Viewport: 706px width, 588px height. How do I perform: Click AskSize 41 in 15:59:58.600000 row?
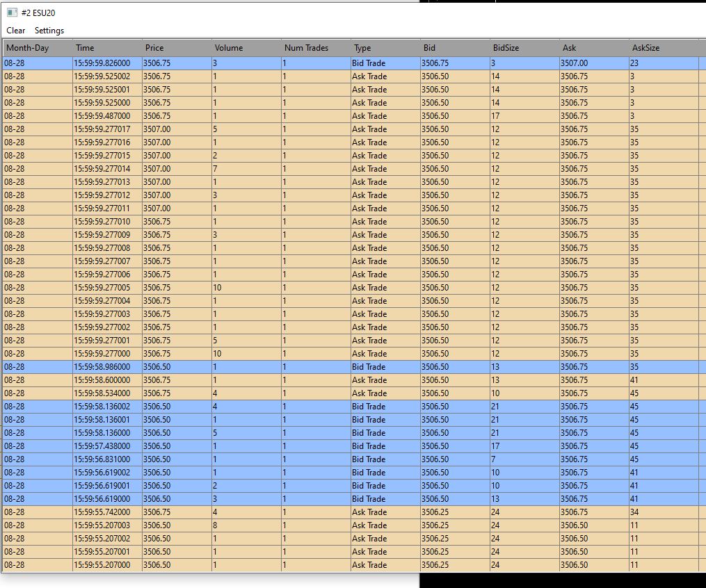pos(664,380)
